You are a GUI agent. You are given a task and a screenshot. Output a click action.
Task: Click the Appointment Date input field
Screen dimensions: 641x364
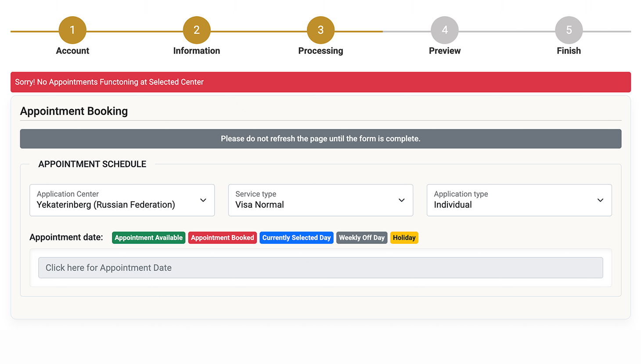tap(320, 268)
